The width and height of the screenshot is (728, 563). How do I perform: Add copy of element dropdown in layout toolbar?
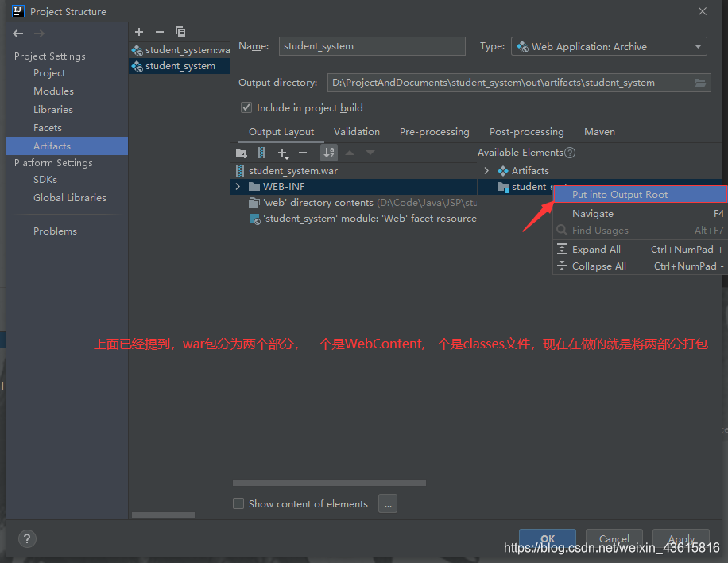[283, 153]
